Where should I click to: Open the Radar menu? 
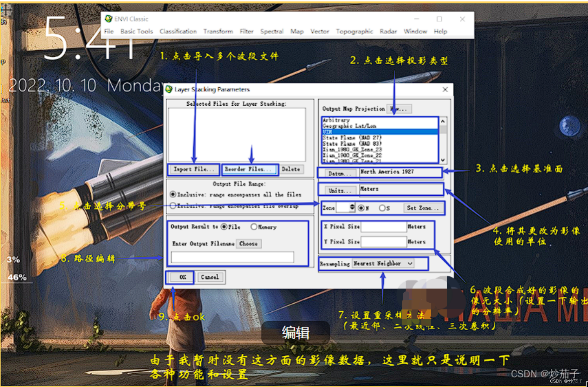[x=388, y=31]
